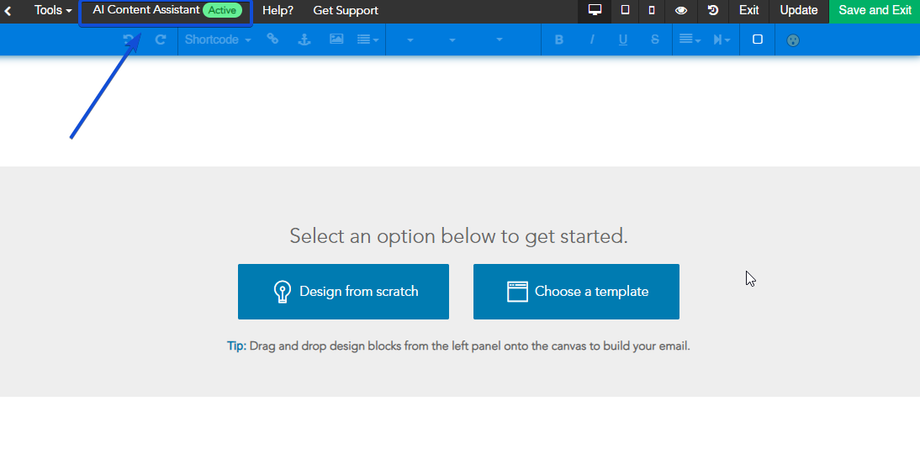Switch to tablet preview mode
The image size is (920, 459).
[x=625, y=10]
